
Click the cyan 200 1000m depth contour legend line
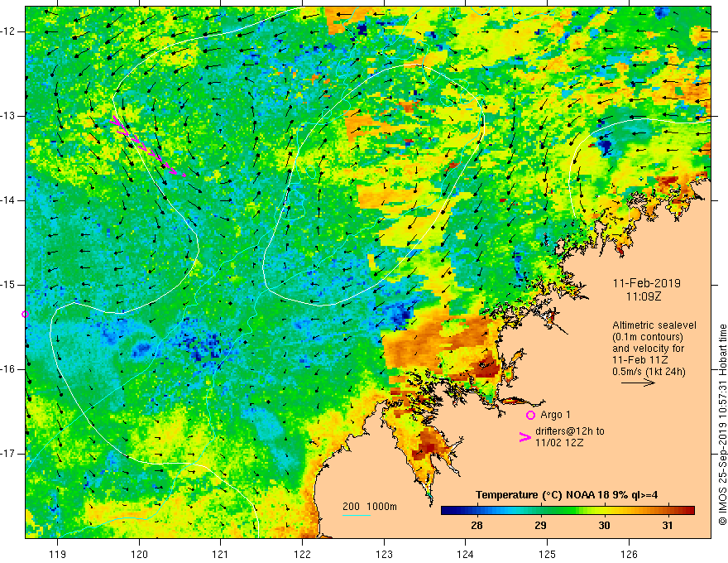pyautogui.click(x=357, y=515)
